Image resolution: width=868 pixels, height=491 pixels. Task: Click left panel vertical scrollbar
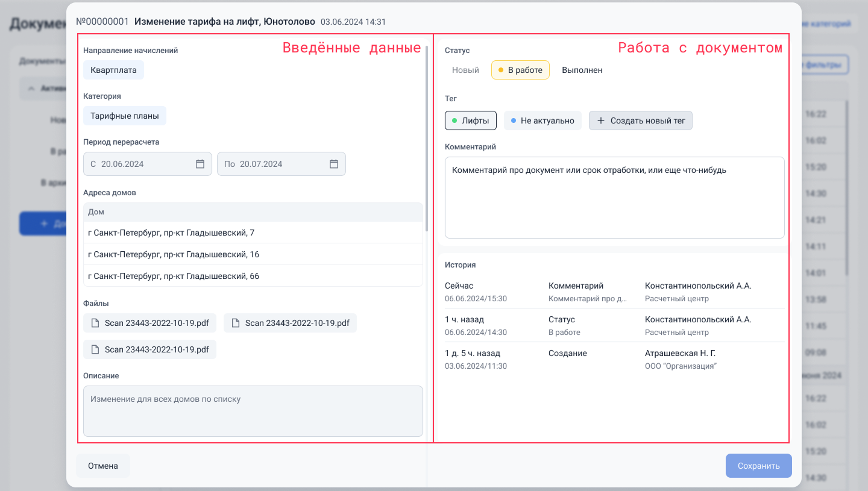pyautogui.click(x=427, y=139)
